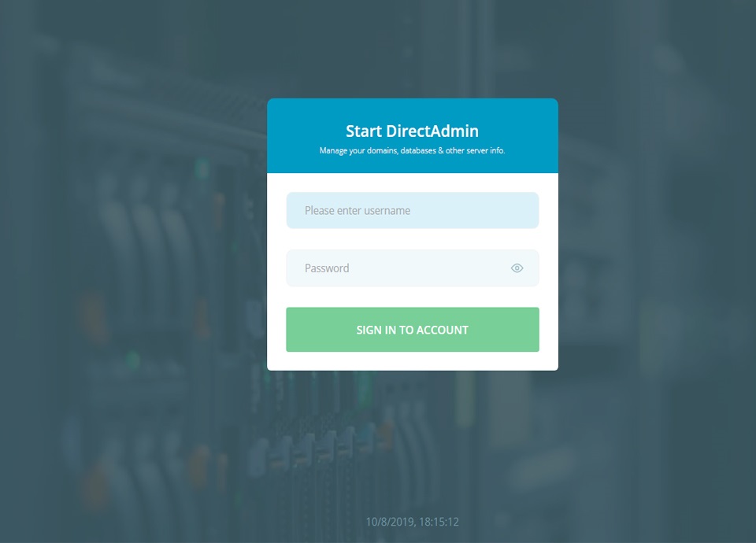Toggle password visibility eye icon
The width and height of the screenshot is (756, 543).
point(517,268)
